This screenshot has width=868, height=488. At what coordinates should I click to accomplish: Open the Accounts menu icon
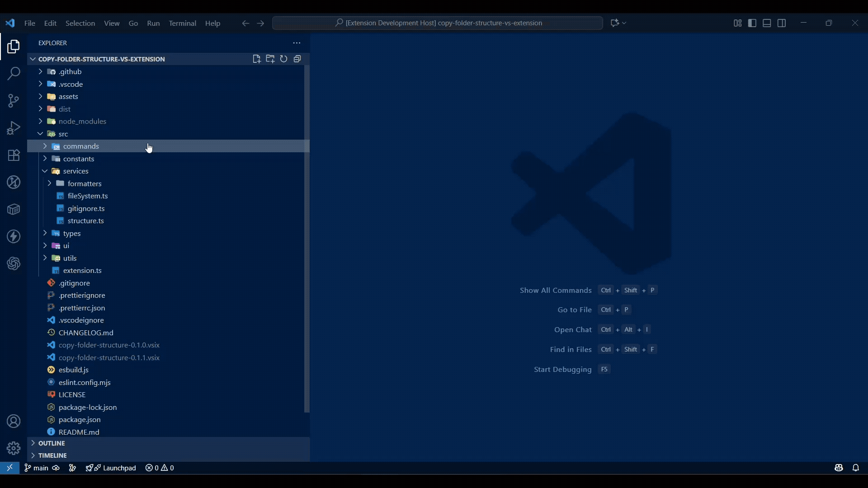[x=14, y=421]
